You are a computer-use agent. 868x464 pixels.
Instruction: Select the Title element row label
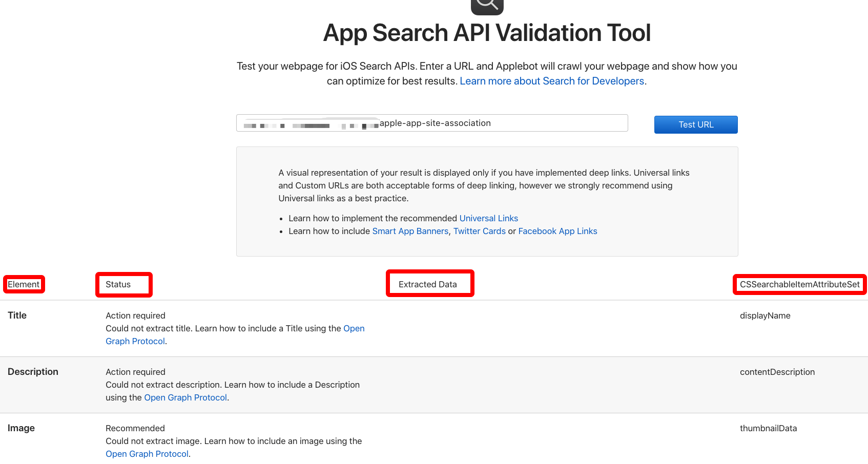point(17,315)
